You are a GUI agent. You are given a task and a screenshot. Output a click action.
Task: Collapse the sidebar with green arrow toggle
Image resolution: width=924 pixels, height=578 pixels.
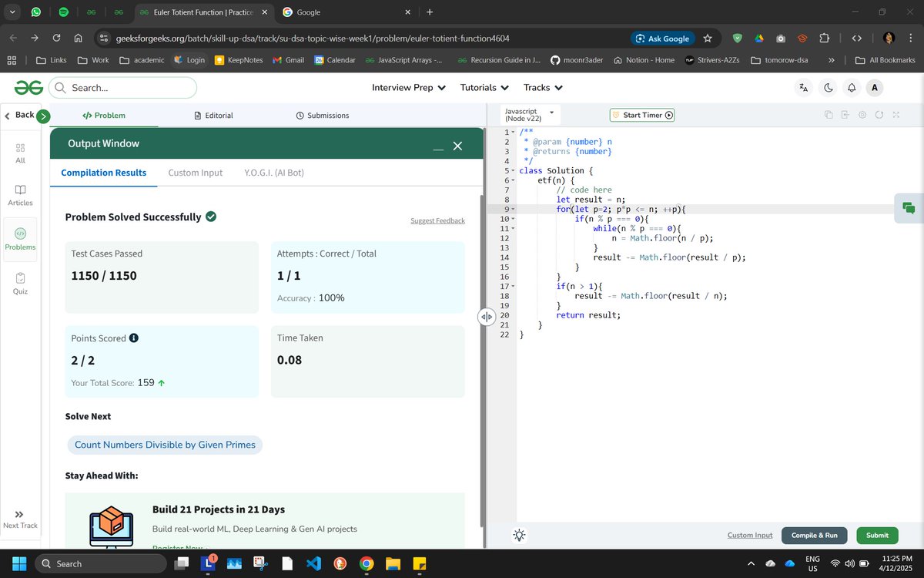[43, 116]
